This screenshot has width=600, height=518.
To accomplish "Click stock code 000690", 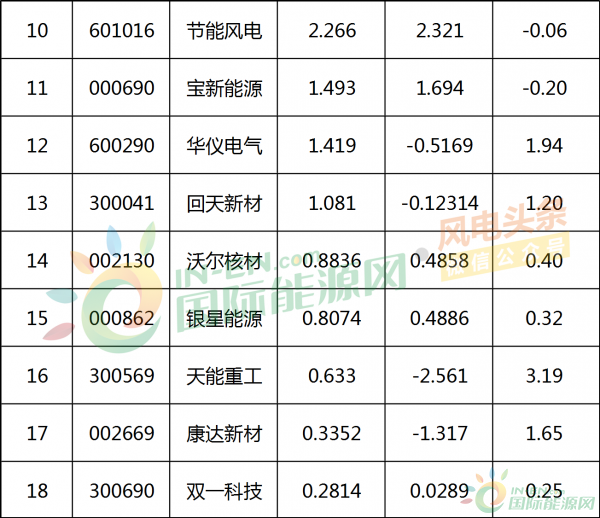I will (121, 88).
